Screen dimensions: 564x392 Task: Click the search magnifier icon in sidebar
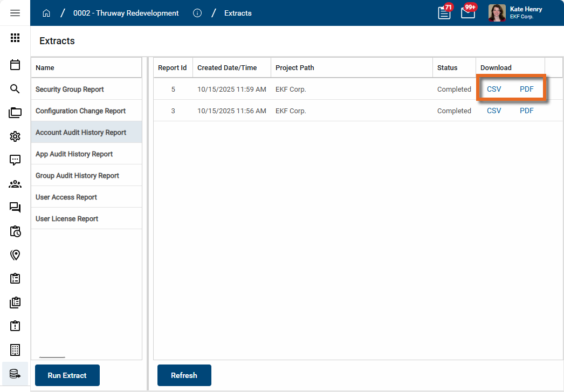coord(15,89)
